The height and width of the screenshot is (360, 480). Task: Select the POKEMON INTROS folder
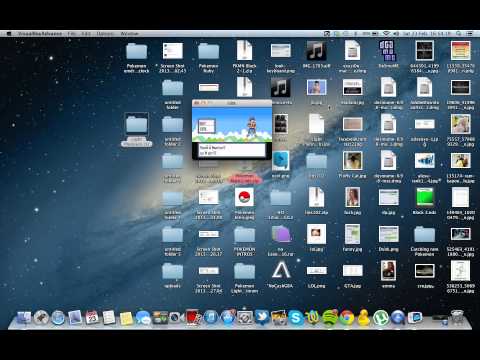(x=244, y=241)
